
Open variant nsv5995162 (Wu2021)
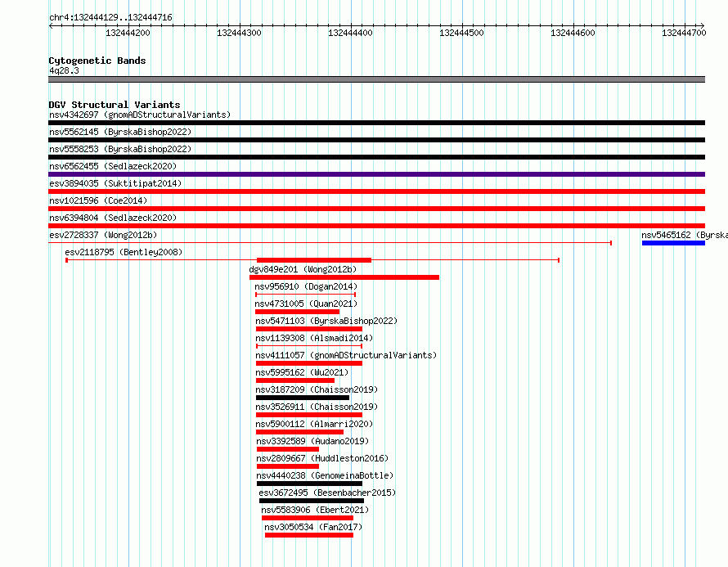(x=302, y=372)
